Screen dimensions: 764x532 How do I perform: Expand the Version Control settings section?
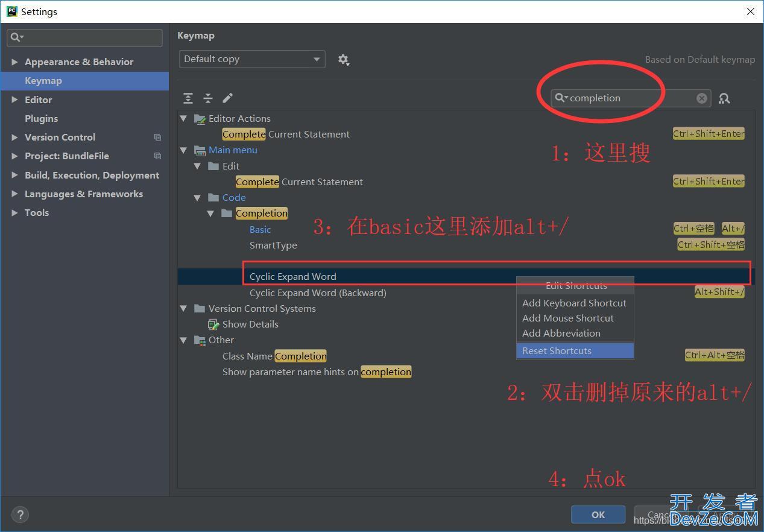point(14,138)
